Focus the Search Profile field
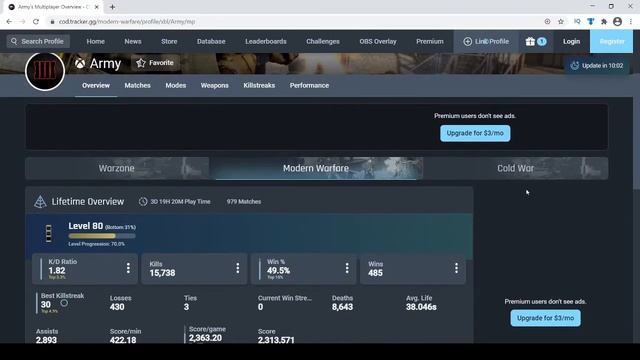This screenshot has height=360, width=640. [38, 41]
